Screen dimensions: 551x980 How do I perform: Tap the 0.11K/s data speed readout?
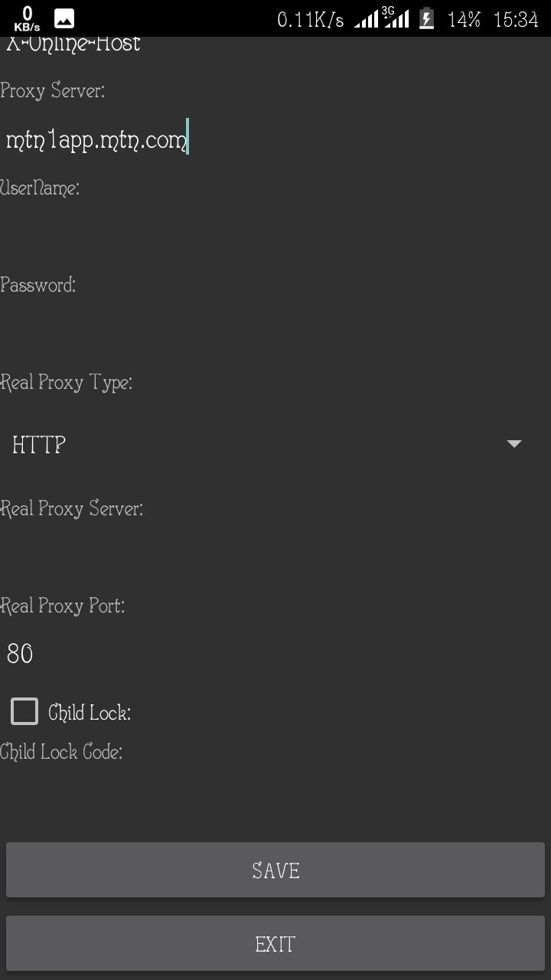[311, 20]
